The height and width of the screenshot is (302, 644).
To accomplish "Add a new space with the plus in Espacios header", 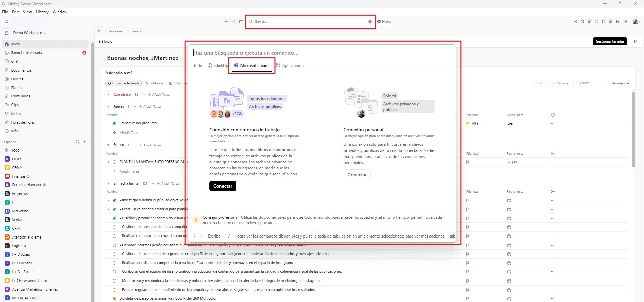I will click(x=85, y=142).
